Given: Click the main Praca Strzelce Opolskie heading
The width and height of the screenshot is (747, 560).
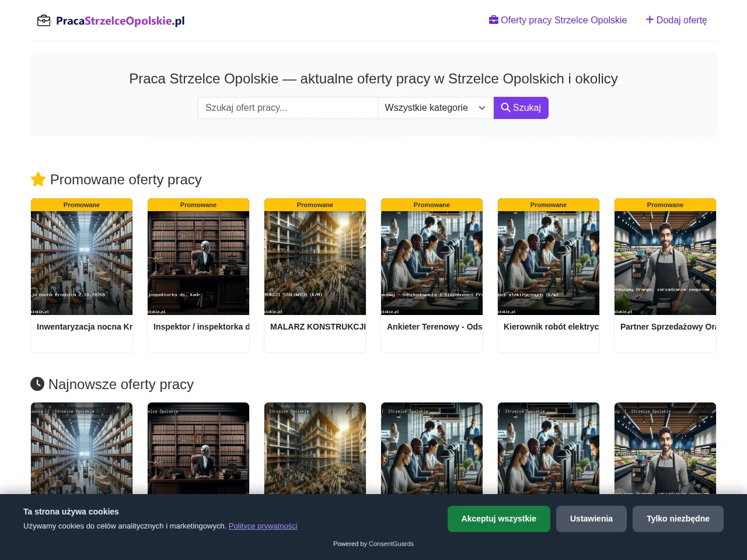Looking at the screenshot, I should click(x=373, y=79).
